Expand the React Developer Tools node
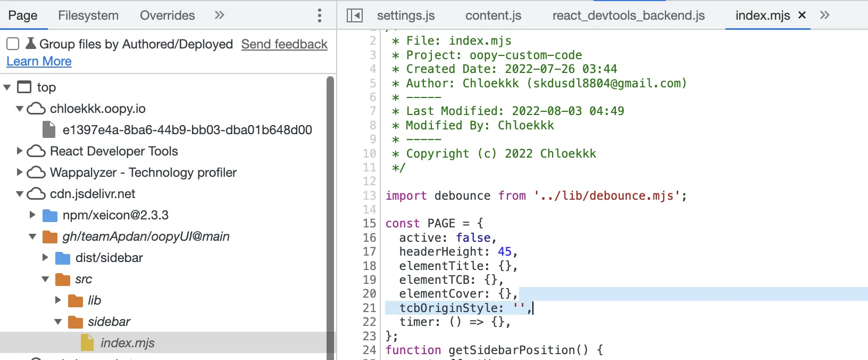Viewport: 868px width, 360px height. click(20, 151)
